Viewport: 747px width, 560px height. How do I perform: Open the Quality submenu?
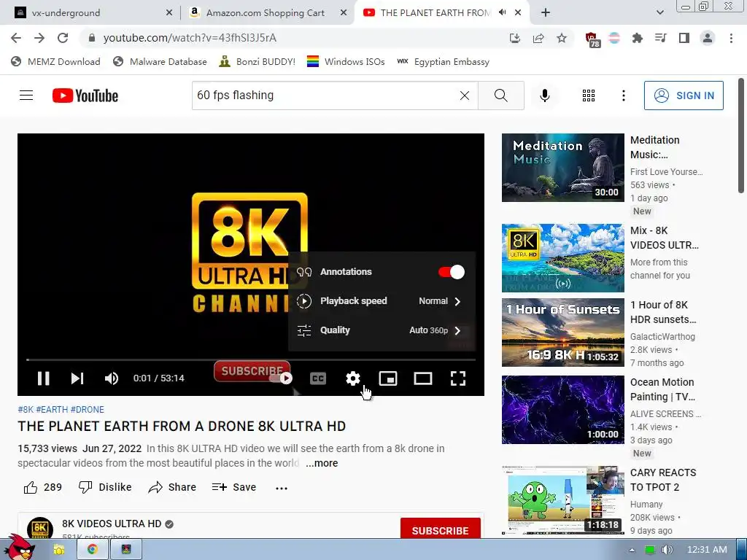(382, 330)
